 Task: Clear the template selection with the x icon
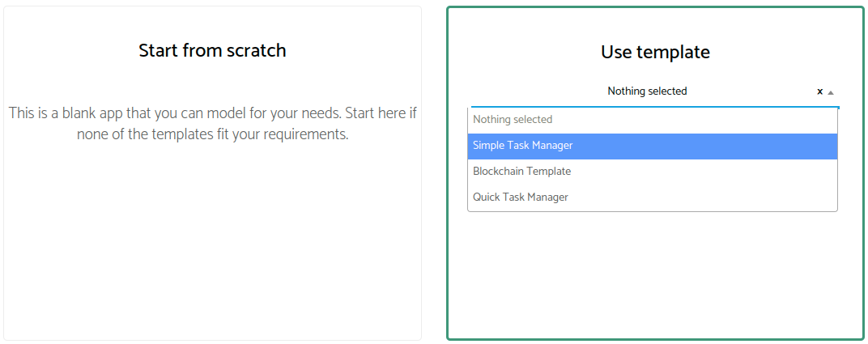coord(820,91)
